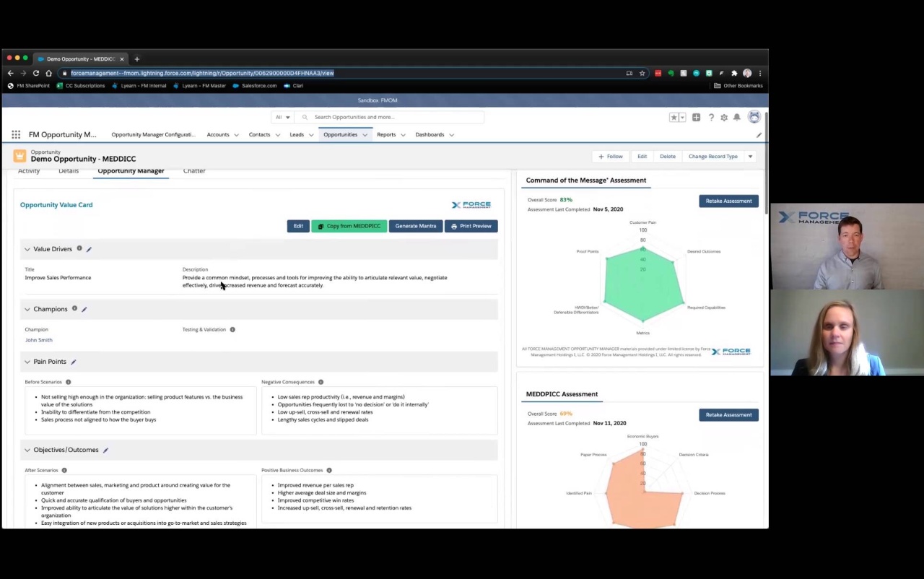The height and width of the screenshot is (579, 924).
Task: Open the Setup gear icon
Action: [x=724, y=117]
